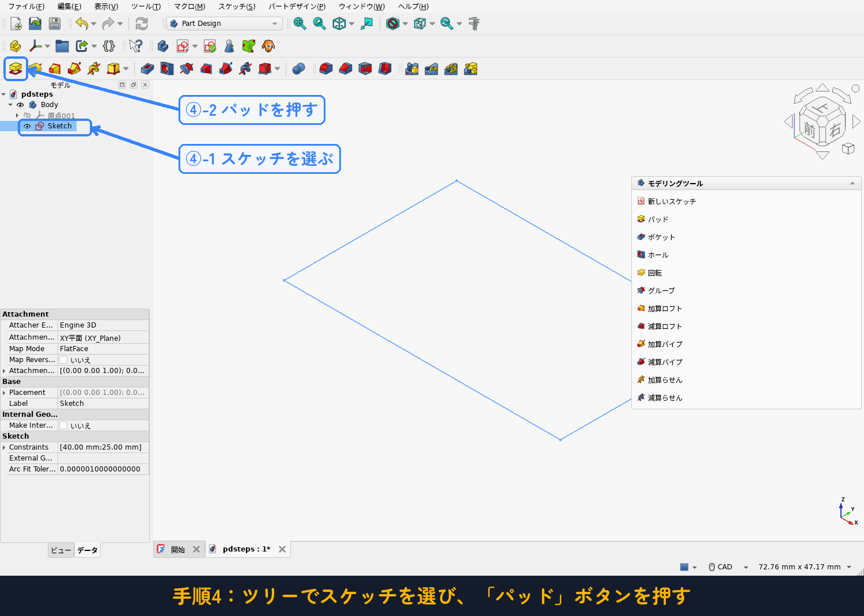Viewport: 864px width, 616px height.
Task: Click the What's This help cursor icon
Action: [x=136, y=46]
